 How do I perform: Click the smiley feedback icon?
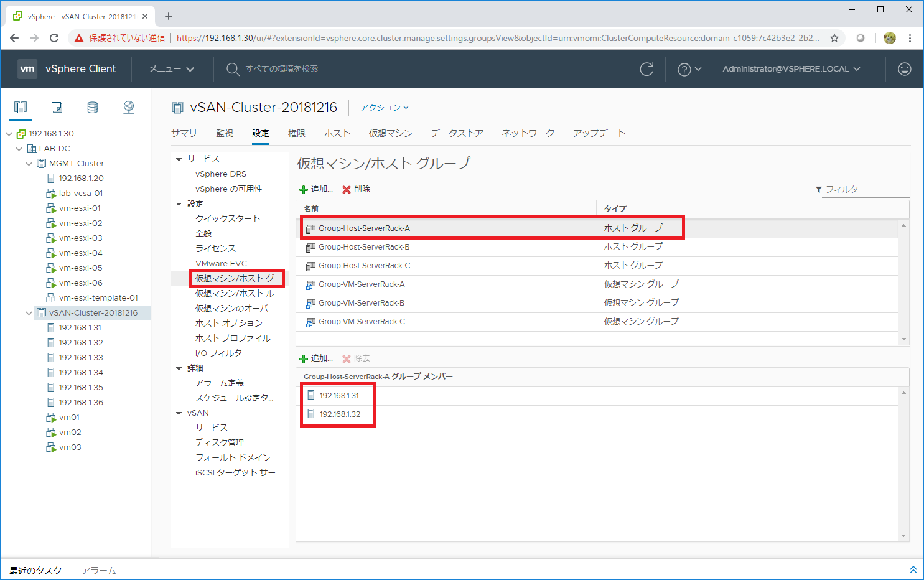coord(905,69)
